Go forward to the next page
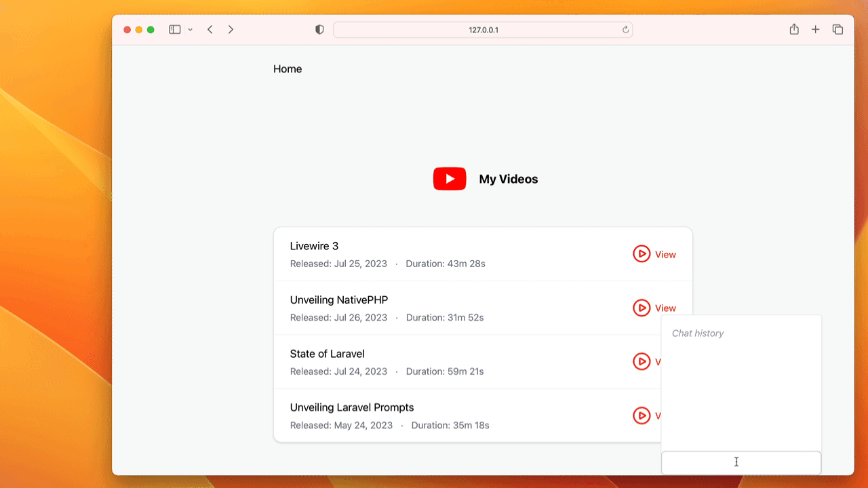The height and width of the screenshot is (488, 868). click(x=231, y=30)
